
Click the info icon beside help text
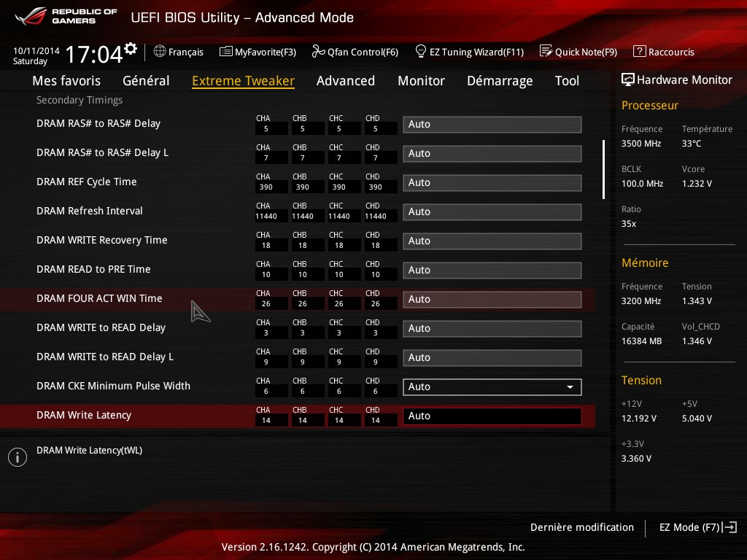click(x=17, y=457)
